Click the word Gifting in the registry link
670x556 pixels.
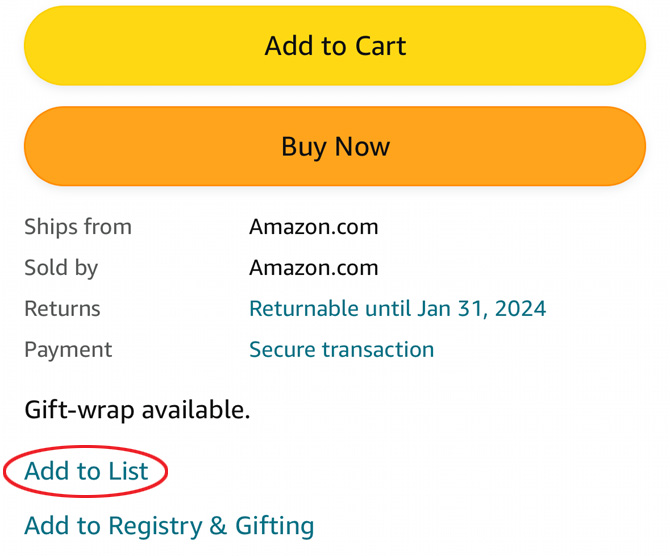275,526
